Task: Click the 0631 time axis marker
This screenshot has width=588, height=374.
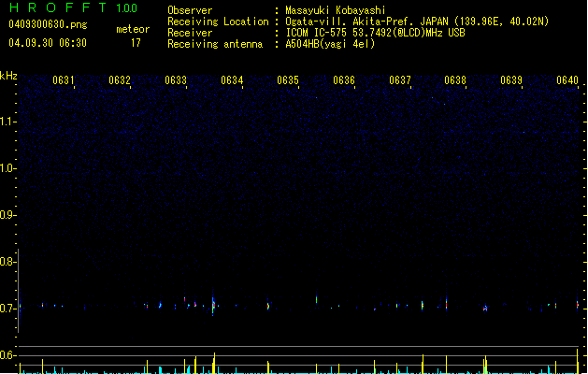Action: pos(63,80)
